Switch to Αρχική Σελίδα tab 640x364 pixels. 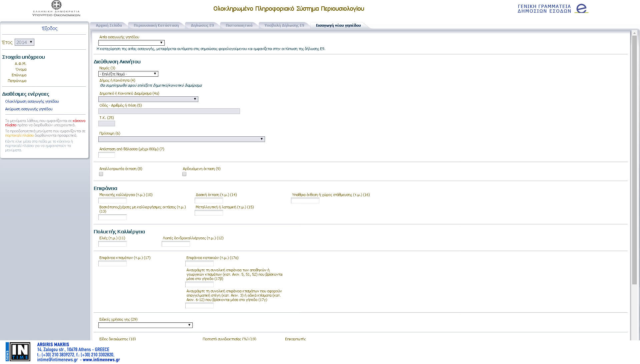point(109,25)
